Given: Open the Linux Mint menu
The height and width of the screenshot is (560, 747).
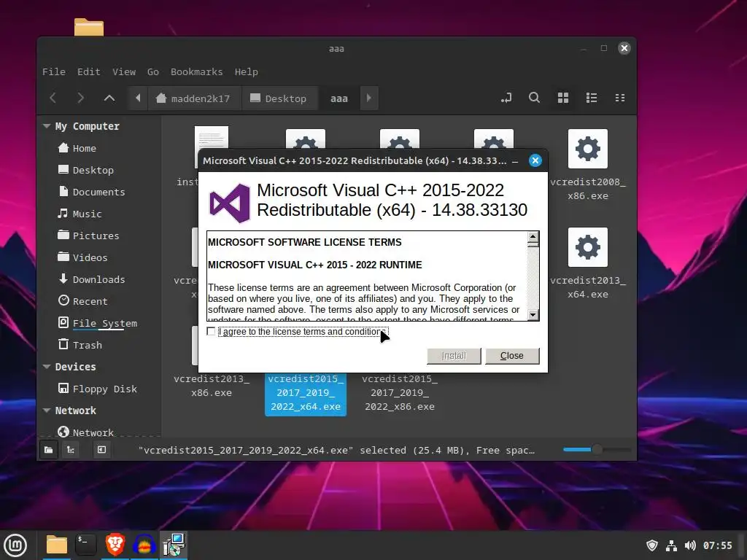Looking at the screenshot, I should 15,545.
